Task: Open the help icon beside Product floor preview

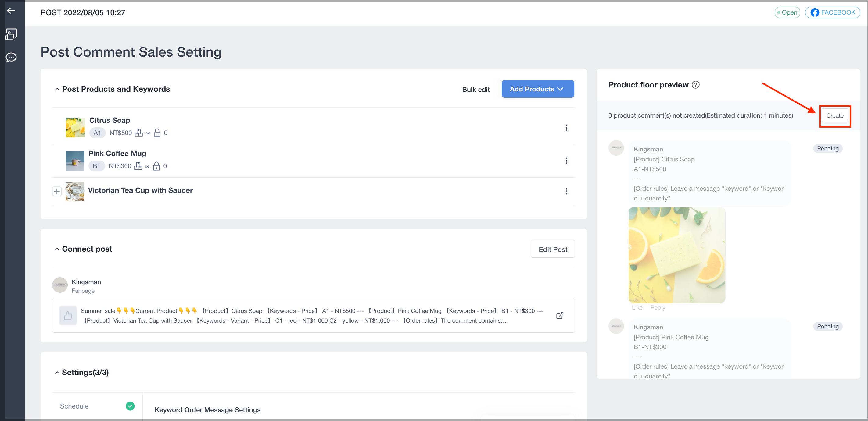Action: 695,85
